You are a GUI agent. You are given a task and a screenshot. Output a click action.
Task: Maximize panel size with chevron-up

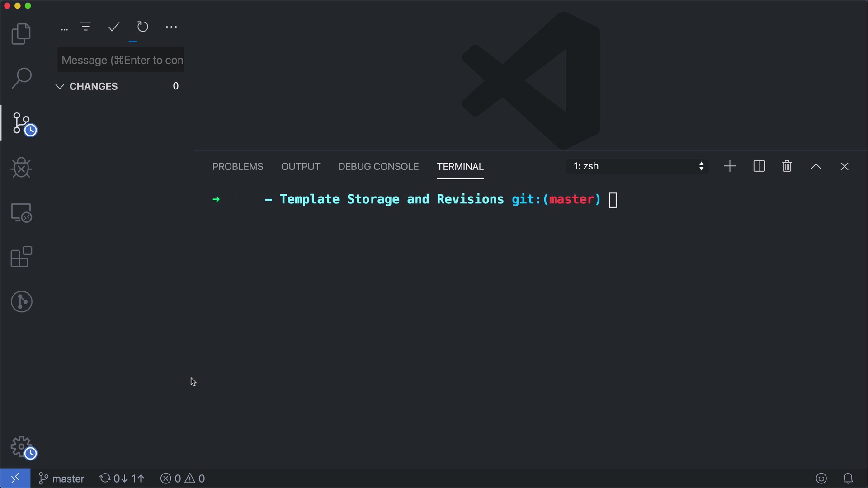coord(816,166)
